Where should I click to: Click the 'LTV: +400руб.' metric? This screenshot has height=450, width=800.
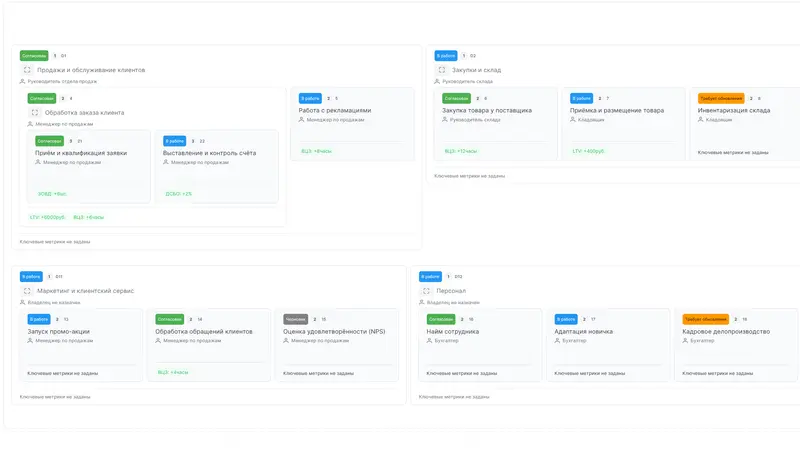[588, 151]
